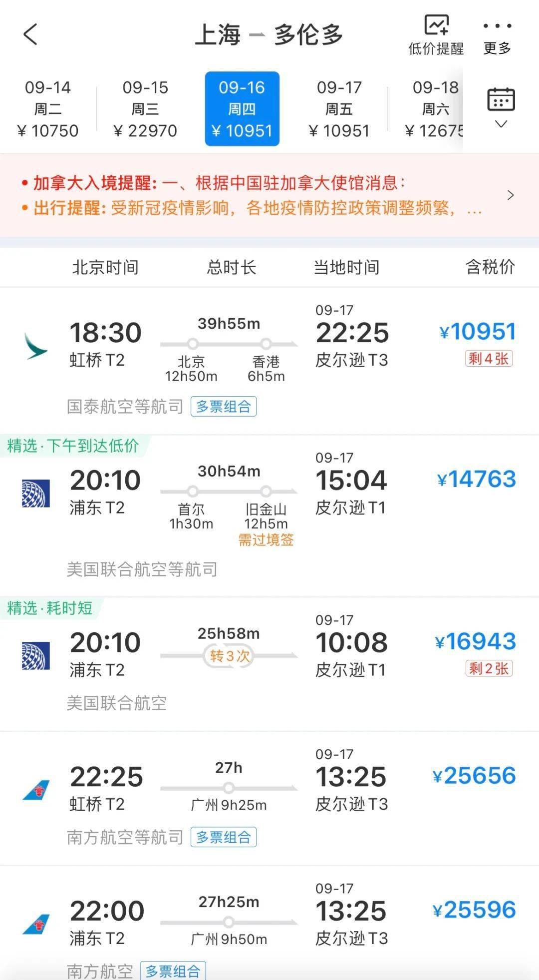This screenshot has width=539, height=980.
Task: Switch to the 09-17 周五 date tab
Action: pyautogui.click(x=339, y=107)
